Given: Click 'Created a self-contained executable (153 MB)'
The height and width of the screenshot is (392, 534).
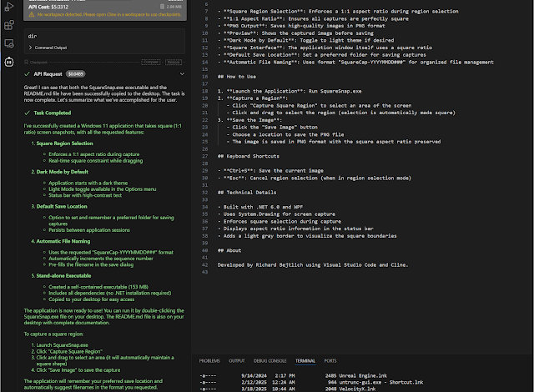Looking at the screenshot, I should click(98, 287).
